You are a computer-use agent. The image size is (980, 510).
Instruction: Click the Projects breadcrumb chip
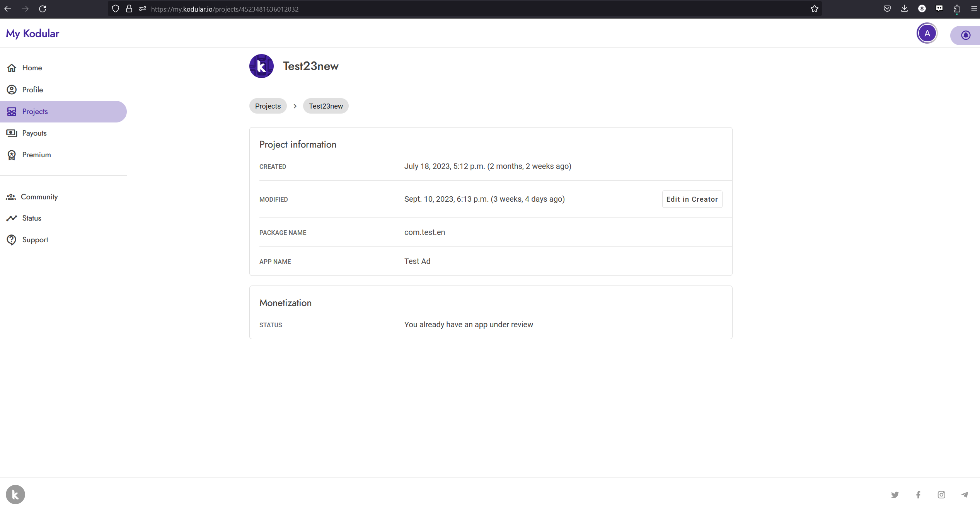coord(268,106)
